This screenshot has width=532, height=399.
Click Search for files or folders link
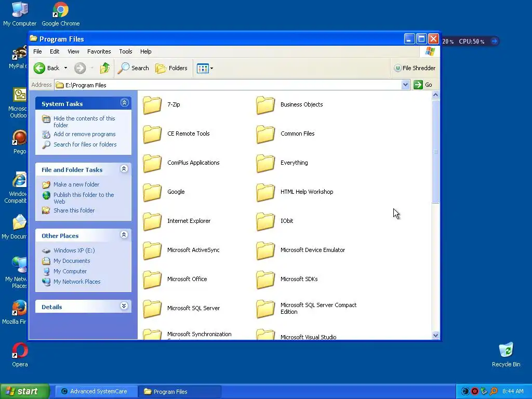click(85, 144)
